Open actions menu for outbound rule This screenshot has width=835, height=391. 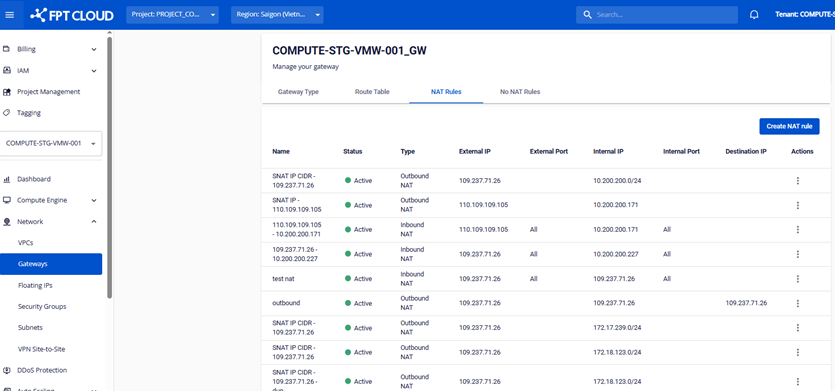(x=798, y=303)
